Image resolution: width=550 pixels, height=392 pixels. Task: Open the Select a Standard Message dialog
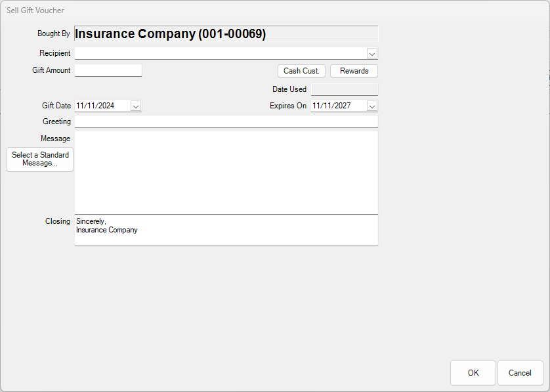point(39,159)
